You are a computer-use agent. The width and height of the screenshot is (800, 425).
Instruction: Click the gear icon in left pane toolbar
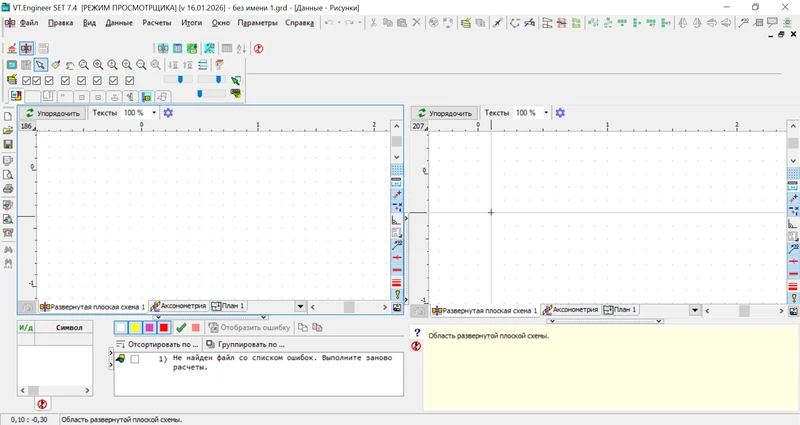(168, 113)
